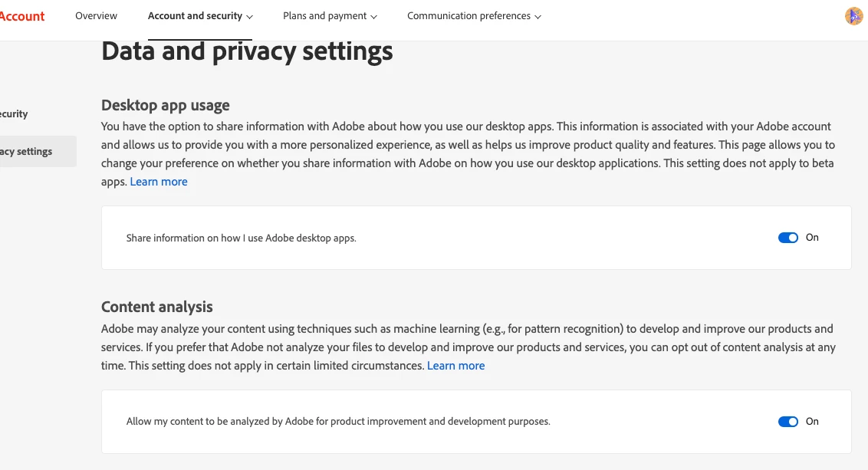Click the Adobe Account logo text
This screenshot has width=868, height=470.
22,16
